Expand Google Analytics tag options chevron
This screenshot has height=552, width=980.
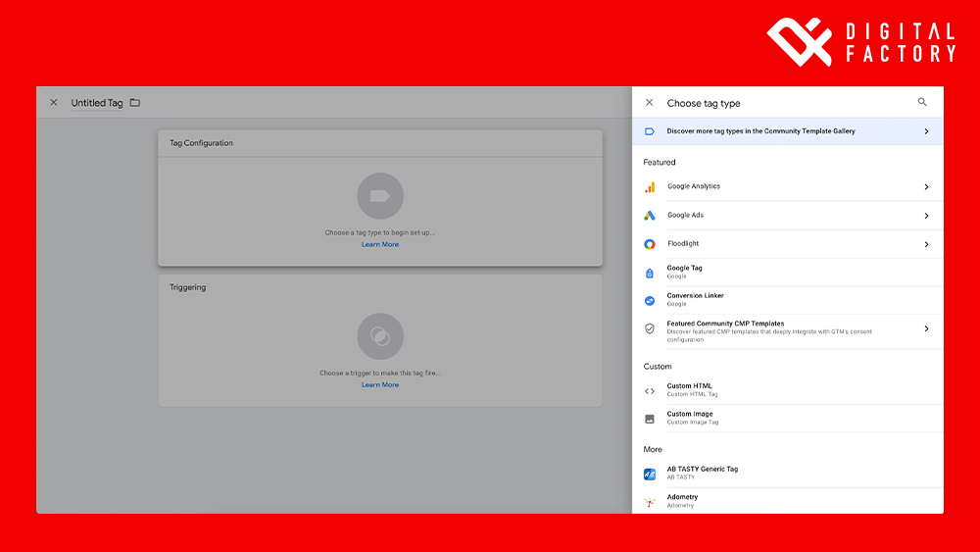point(926,187)
